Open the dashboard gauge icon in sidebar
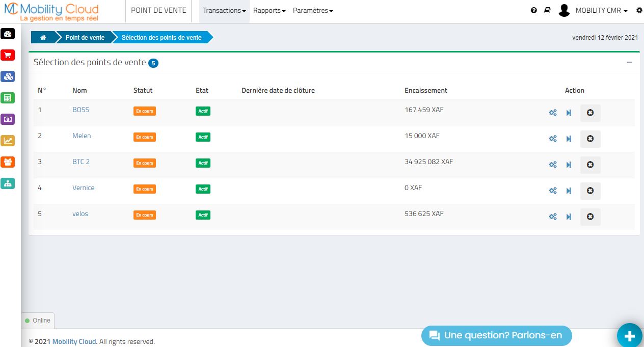This screenshot has height=347, width=644. (8, 34)
